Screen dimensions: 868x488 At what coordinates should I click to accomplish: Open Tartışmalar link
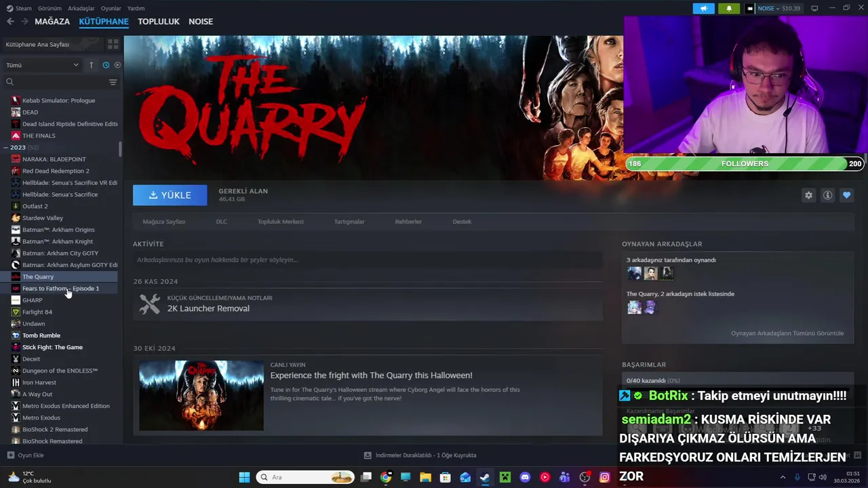pos(349,222)
